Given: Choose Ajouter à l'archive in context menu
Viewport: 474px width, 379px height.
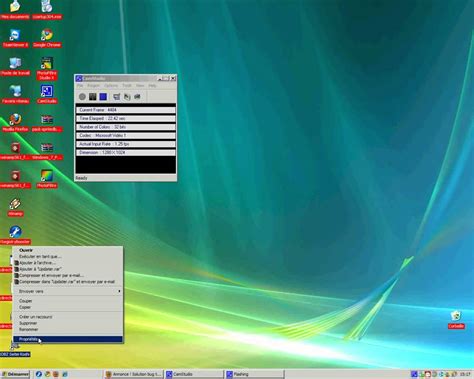Looking at the screenshot, I should (68, 263).
